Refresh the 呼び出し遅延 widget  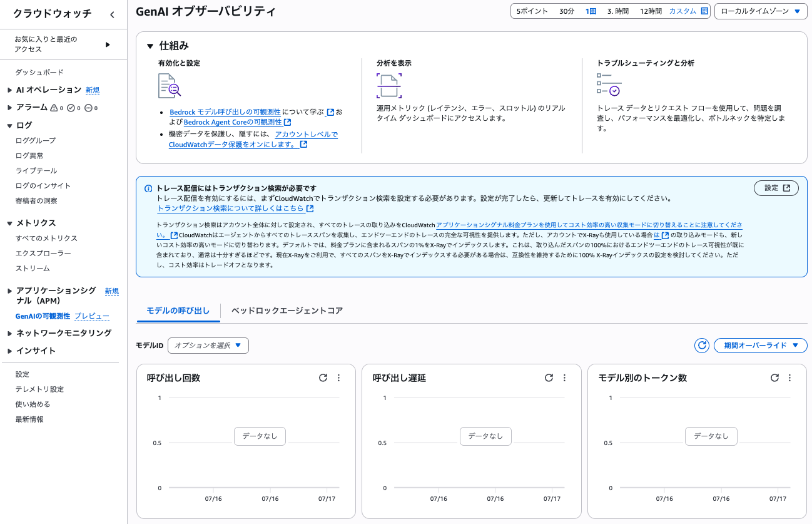pos(549,378)
